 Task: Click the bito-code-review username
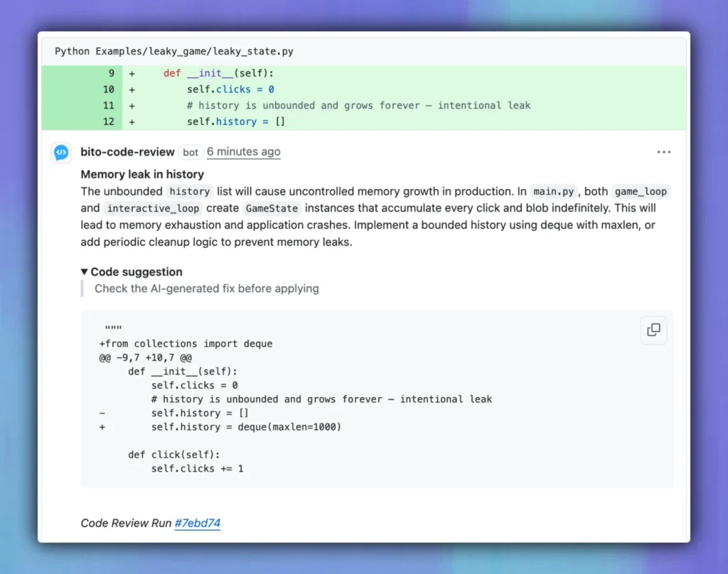[x=127, y=151]
